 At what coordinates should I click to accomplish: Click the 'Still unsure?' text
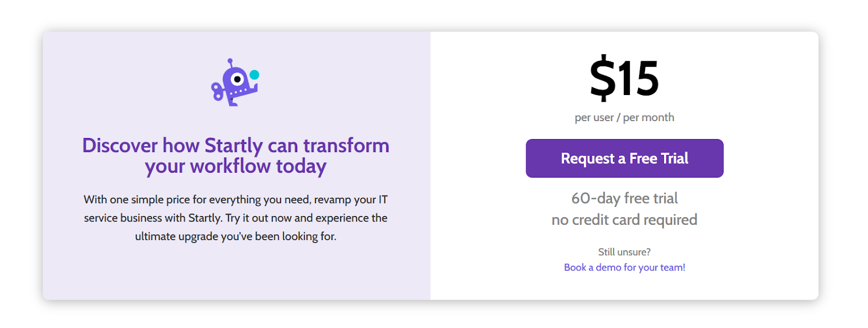[x=624, y=252]
